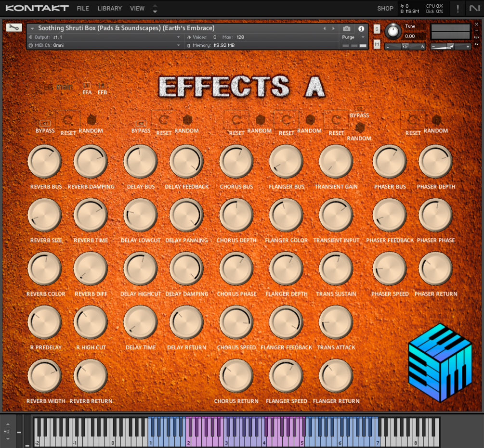484x448 pixels.
Task: Load previous instrument with left arrow
Action: 325,28
